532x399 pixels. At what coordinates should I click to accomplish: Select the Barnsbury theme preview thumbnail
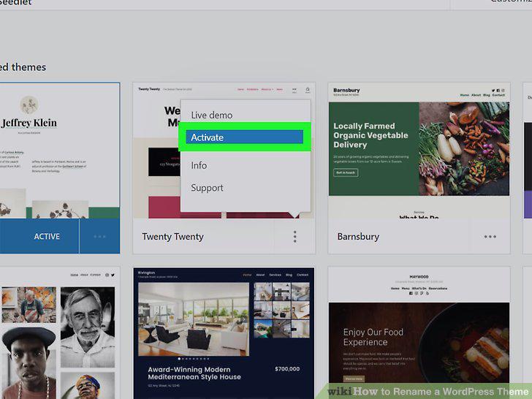pos(419,151)
